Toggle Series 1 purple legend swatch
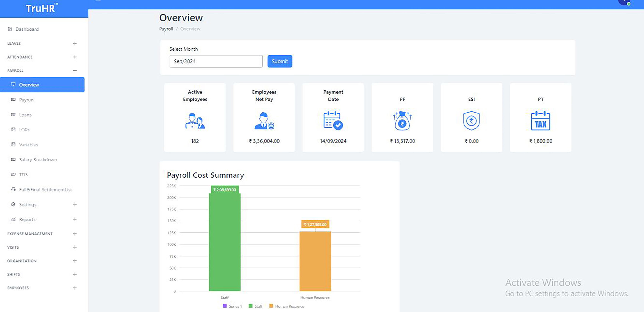This screenshot has width=644, height=312. [x=224, y=306]
